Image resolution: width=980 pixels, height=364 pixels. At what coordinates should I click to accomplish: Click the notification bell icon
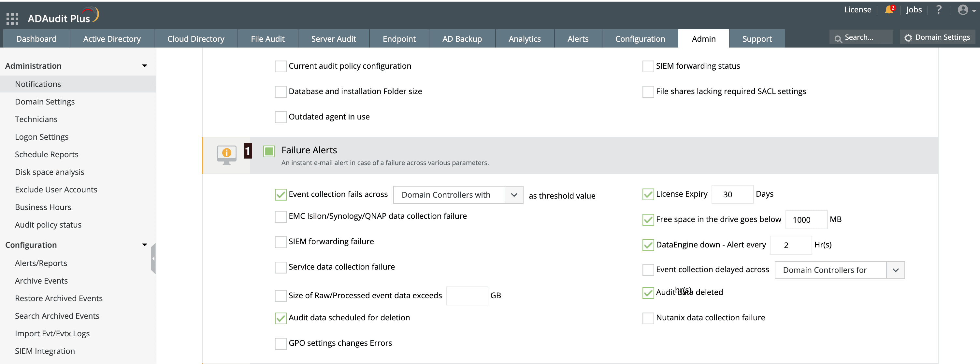click(x=889, y=10)
